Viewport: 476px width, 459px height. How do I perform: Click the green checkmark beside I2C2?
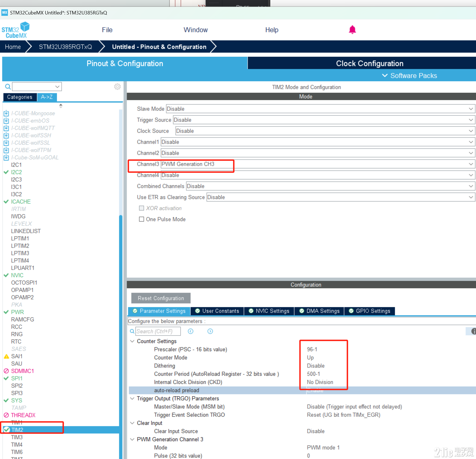tap(6, 172)
